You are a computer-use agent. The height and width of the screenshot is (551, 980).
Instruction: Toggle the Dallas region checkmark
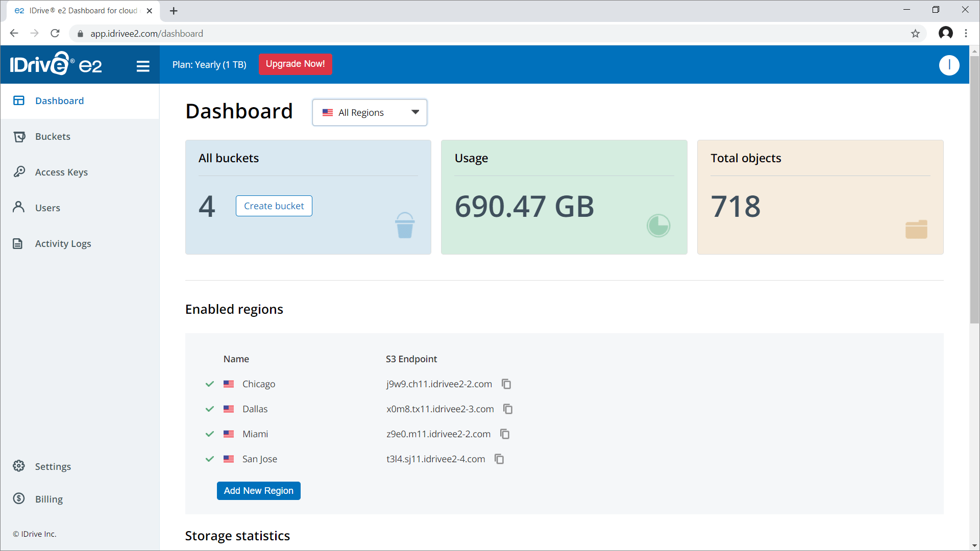209,409
